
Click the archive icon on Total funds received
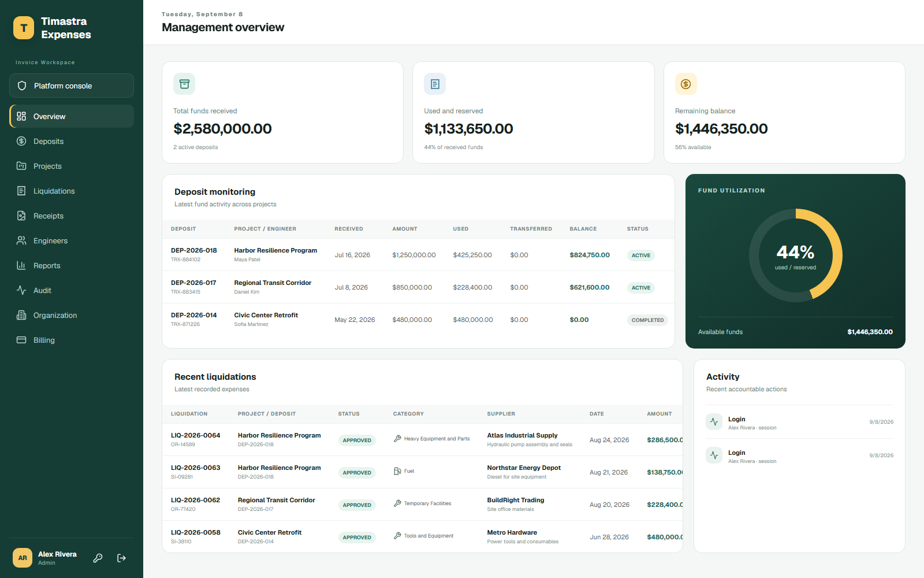point(184,84)
